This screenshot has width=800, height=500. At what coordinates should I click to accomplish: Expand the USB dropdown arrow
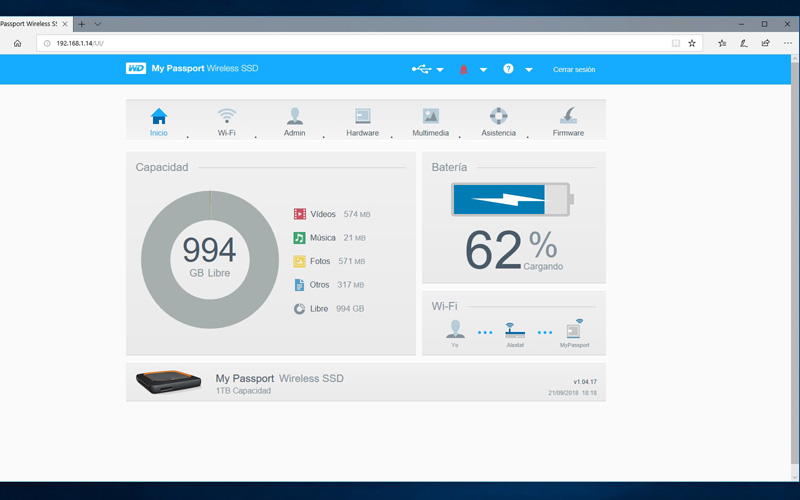click(x=440, y=70)
